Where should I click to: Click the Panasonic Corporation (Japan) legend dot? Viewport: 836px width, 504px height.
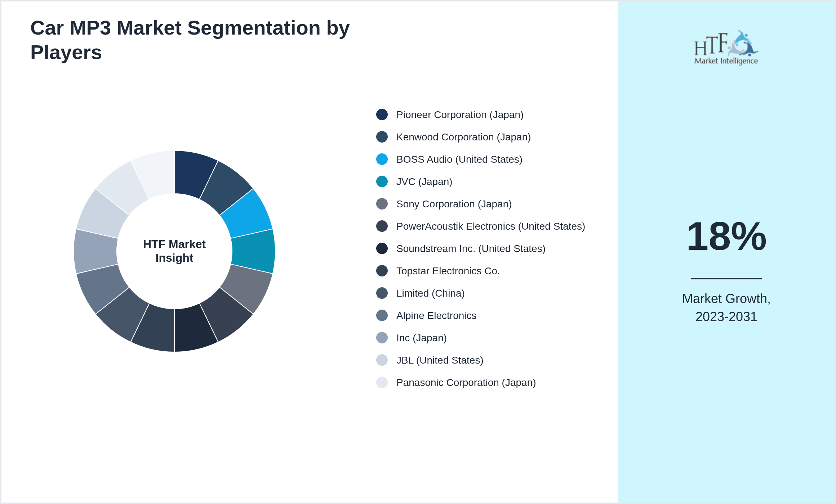pos(382,382)
